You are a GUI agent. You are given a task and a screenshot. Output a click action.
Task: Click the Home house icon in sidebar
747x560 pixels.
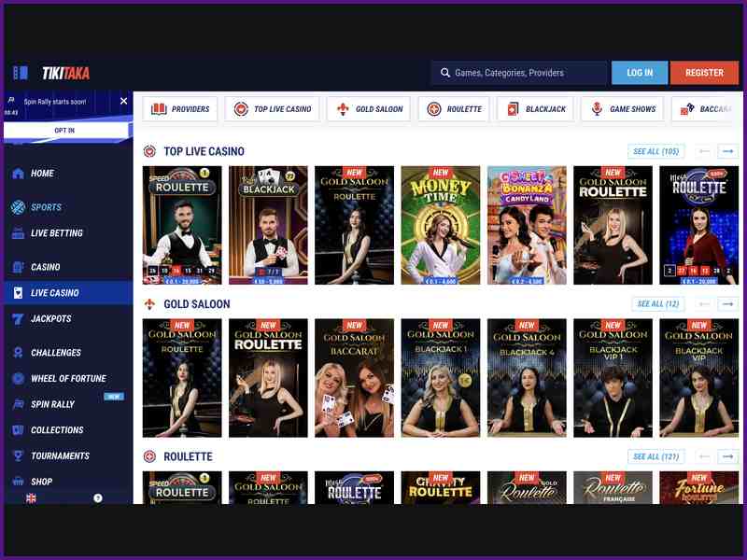18,174
